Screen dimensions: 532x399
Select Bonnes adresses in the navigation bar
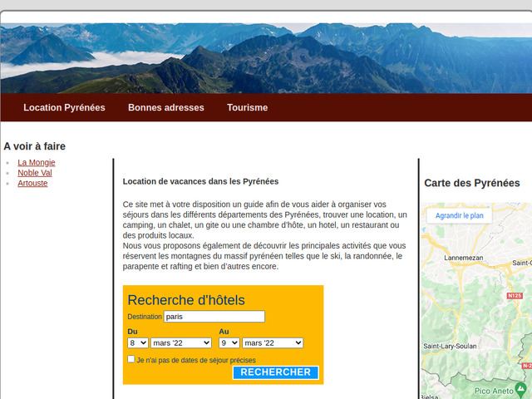pos(165,107)
